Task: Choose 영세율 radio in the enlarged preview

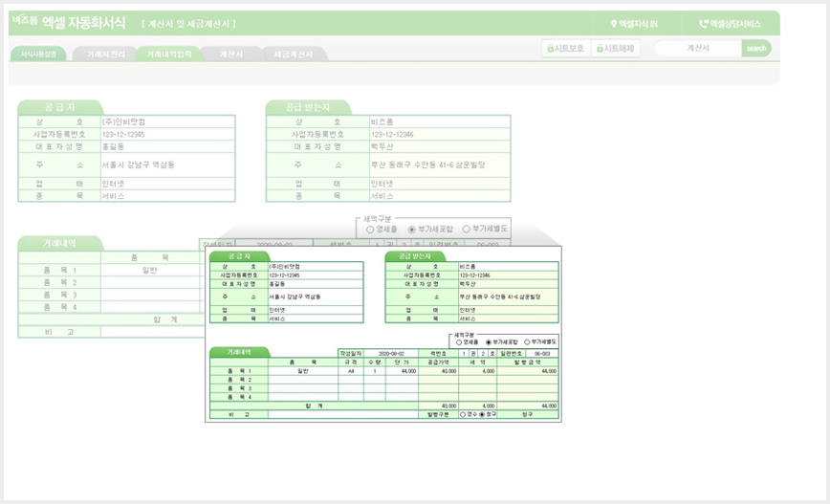Action: point(459,342)
